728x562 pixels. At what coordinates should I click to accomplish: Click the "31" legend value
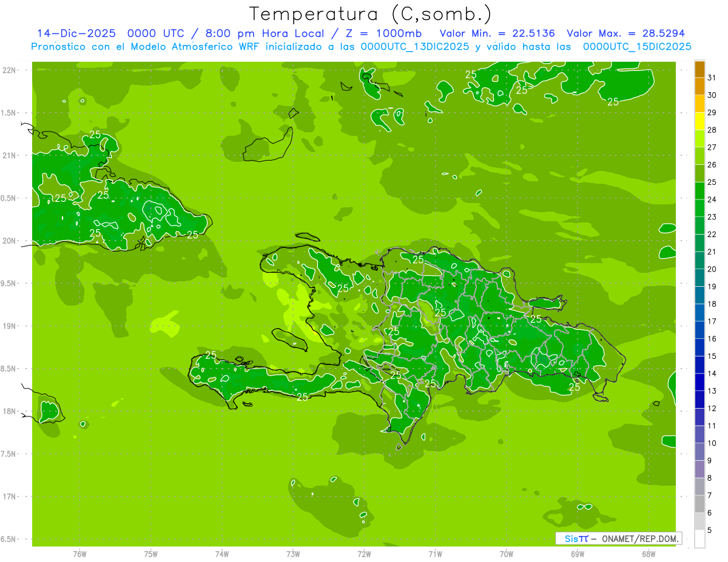tap(712, 78)
